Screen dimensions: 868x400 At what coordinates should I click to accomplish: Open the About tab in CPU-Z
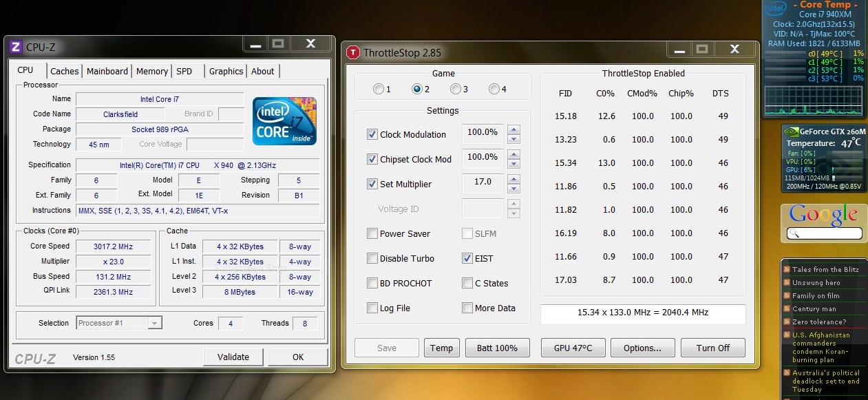263,71
